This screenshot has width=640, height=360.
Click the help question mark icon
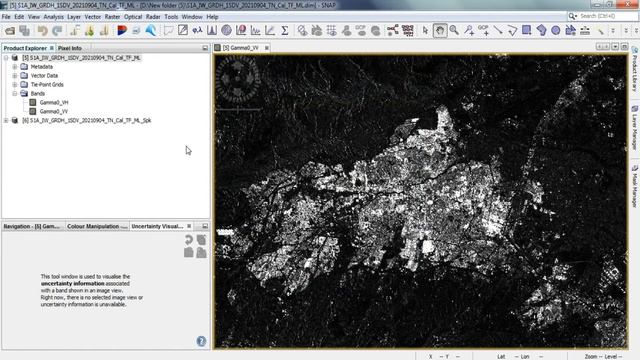tap(201, 341)
